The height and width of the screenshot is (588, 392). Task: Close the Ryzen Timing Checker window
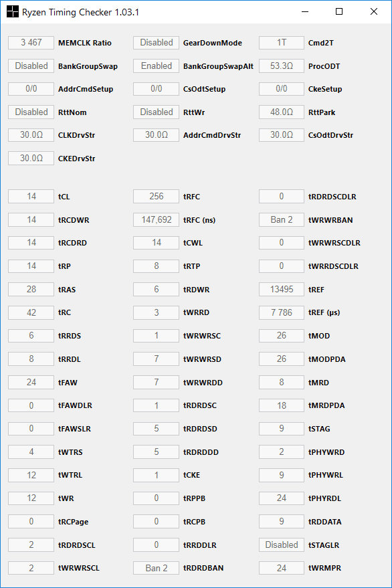click(374, 11)
